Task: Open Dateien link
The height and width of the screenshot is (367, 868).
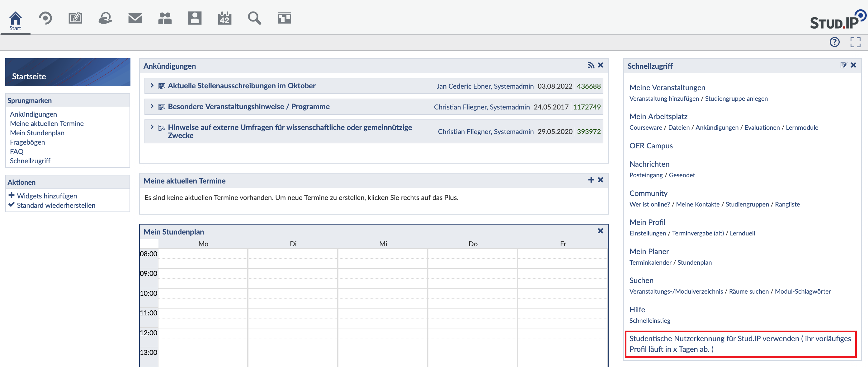Action: pos(679,128)
